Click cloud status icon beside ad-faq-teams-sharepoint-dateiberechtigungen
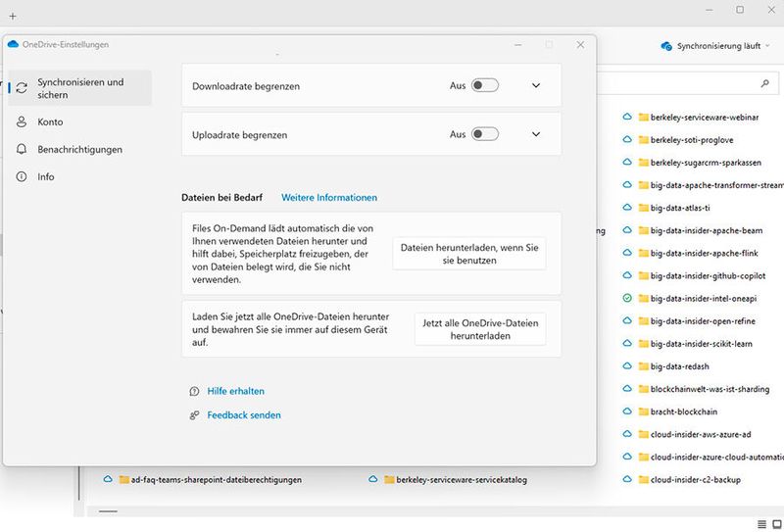 click(x=108, y=479)
